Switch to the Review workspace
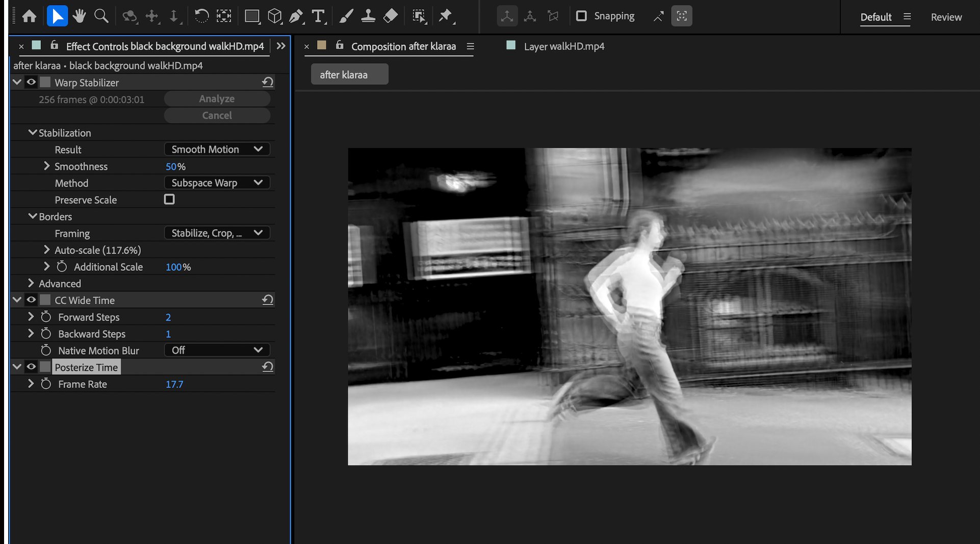The width and height of the screenshot is (980, 544). (946, 17)
